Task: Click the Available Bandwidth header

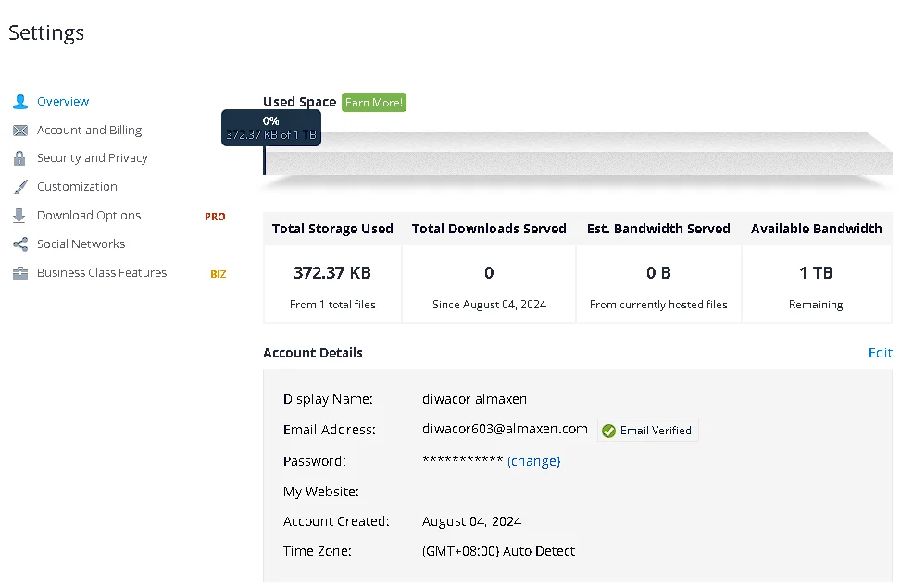Action: coord(817,229)
